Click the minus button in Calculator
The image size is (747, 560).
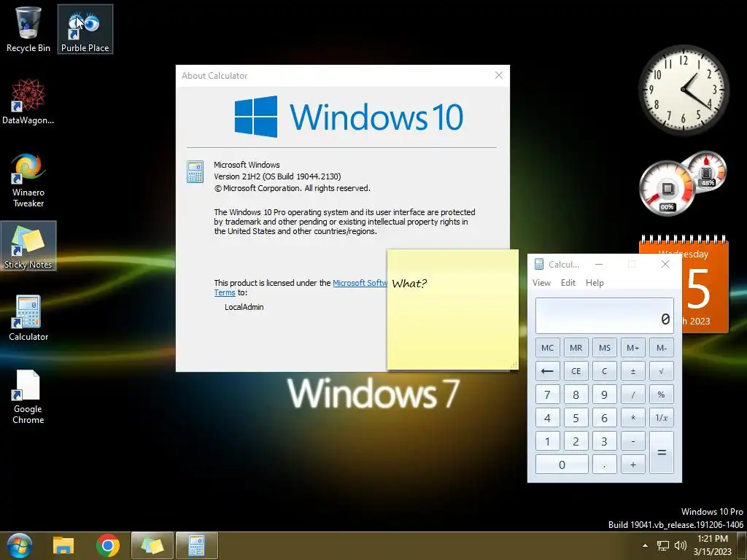click(x=633, y=441)
